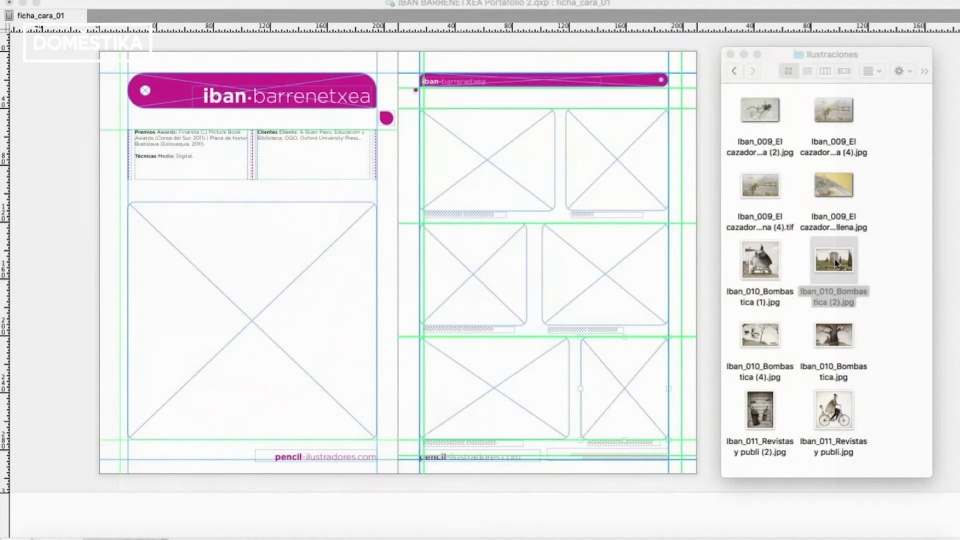Click the Premios Awards text box
This screenshot has width=960, height=540.
[191, 154]
